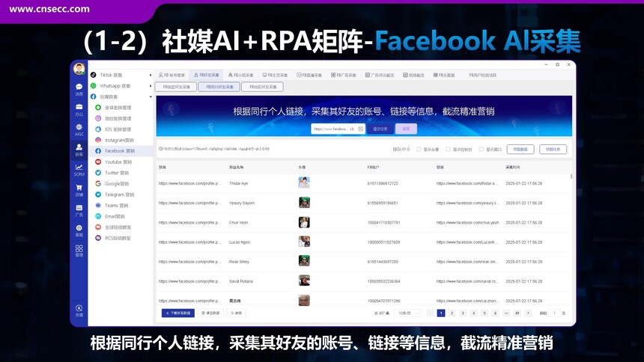Open Twitter 营销 from the sidebar
This screenshot has width=644, height=362.
(x=118, y=172)
